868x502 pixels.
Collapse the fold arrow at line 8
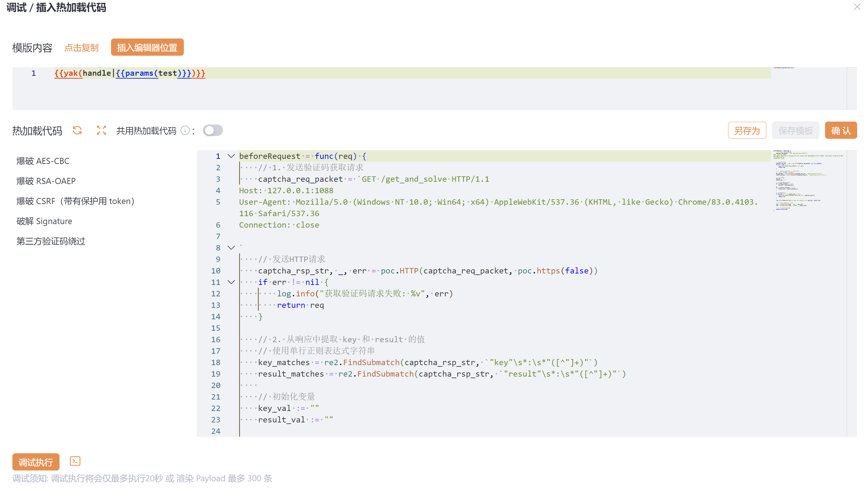(231, 248)
